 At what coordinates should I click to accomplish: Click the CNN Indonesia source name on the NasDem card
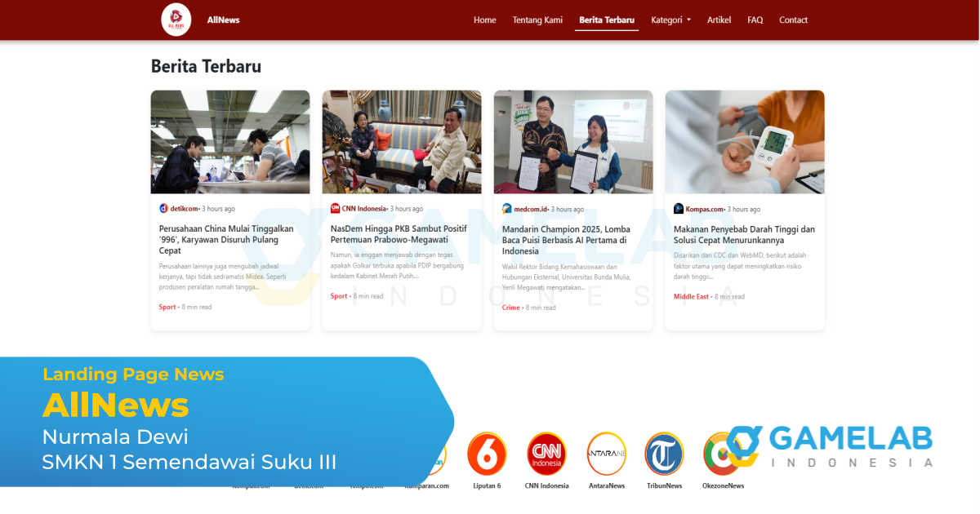pos(364,209)
